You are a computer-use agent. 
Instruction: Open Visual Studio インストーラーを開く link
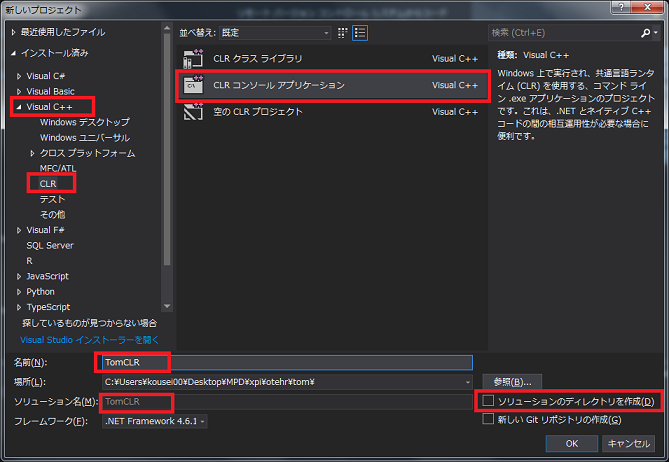pos(90,340)
